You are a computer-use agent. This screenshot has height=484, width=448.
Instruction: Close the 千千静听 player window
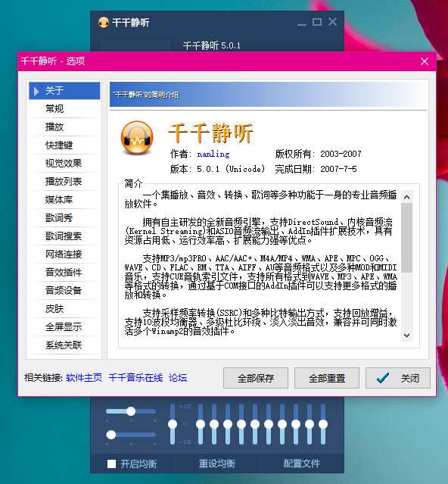click(x=332, y=22)
